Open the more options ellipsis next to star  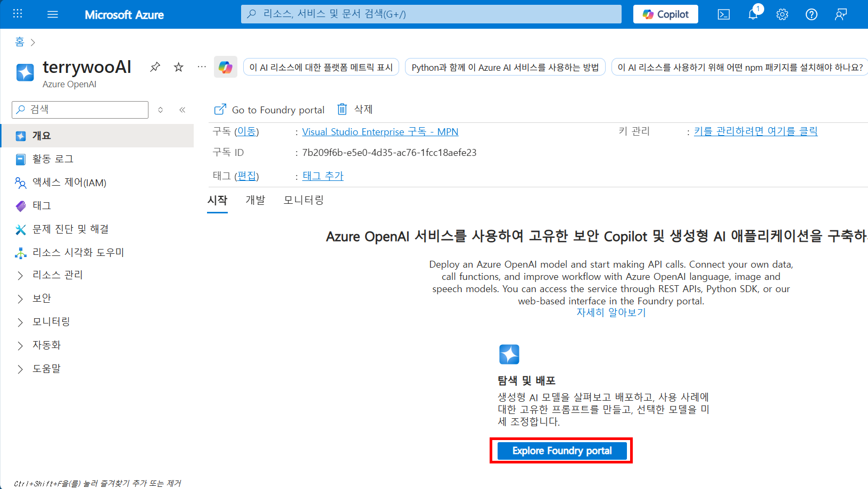pos(202,67)
